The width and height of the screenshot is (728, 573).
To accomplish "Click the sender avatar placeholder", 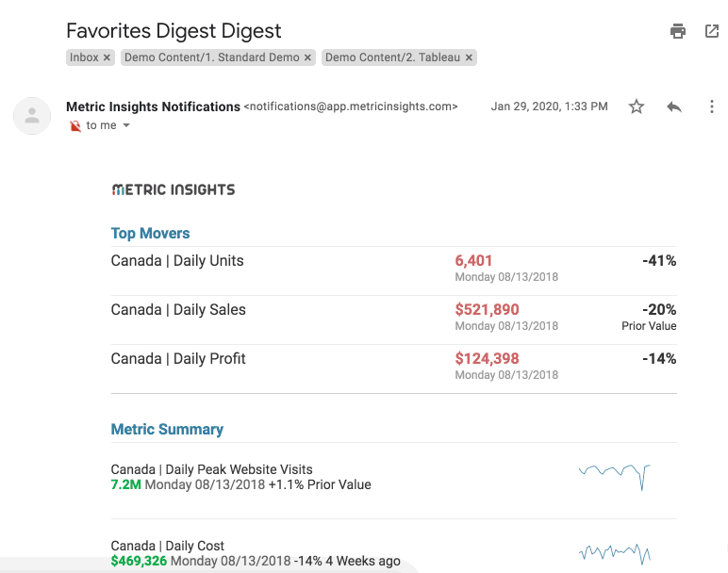I will coord(32,116).
